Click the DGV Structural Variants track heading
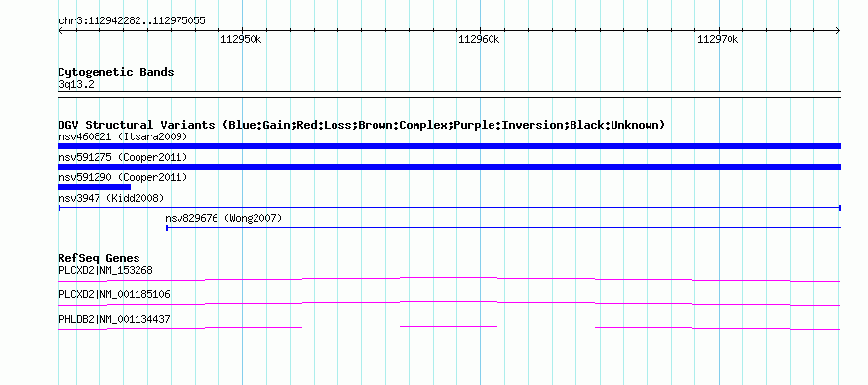This screenshot has height=385, width=868. pyautogui.click(x=362, y=125)
